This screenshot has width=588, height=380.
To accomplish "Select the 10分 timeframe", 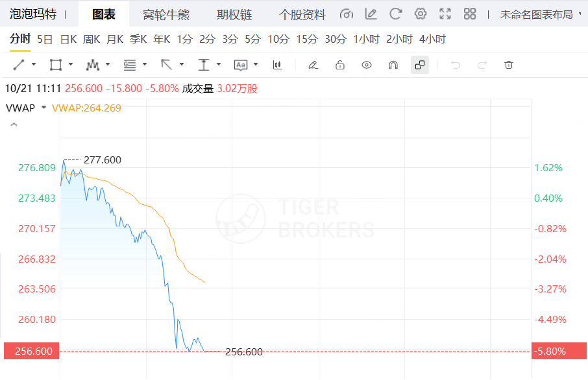I will click(278, 39).
